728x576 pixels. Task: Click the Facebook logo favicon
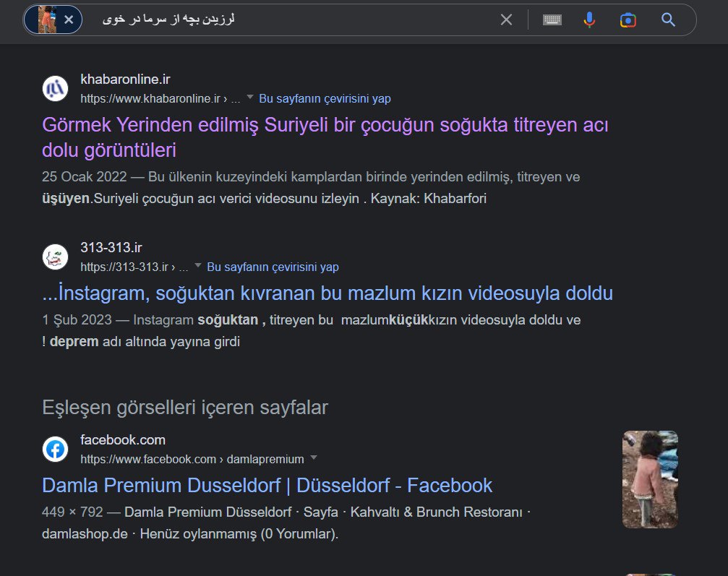point(55,449)
